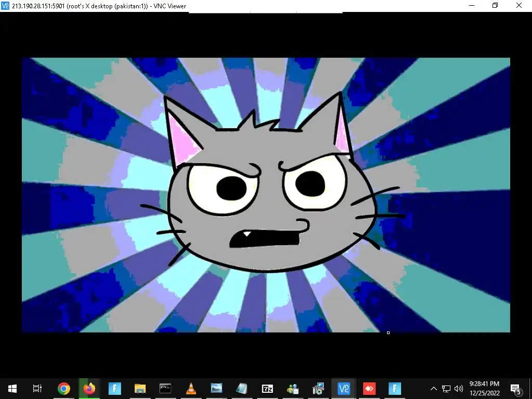Open the Windows Start menu
532x399 pixels.
click(x=12, y=389)
